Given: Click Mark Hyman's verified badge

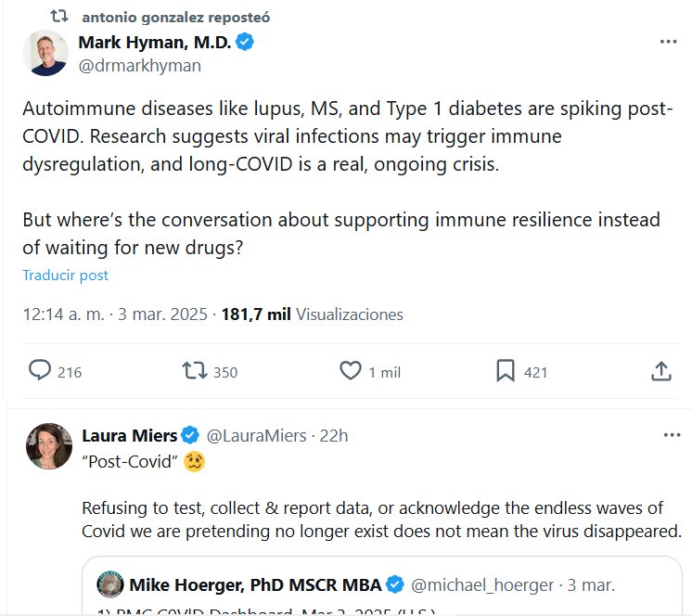Looking at the screenshot, I should point(246,42).
